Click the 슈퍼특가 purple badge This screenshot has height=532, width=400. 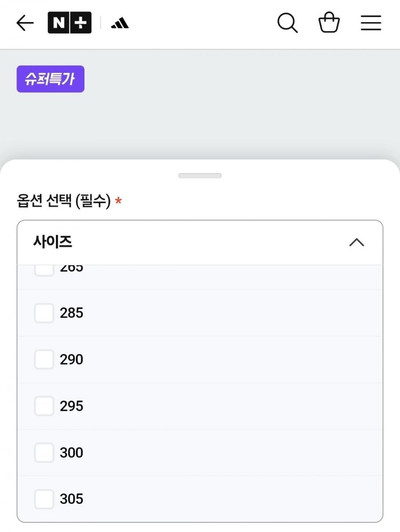pyautogui.click(x=51, y=79)
